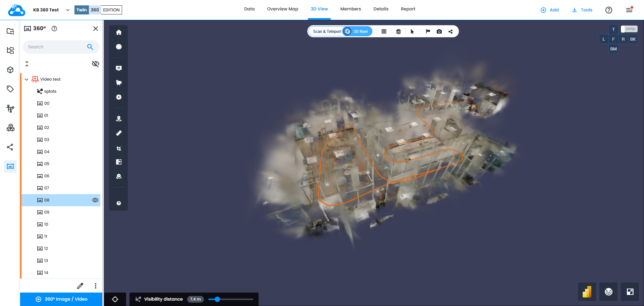Viewport: 644px width, 306px height.
Task: Click the circular smiley icon at bottom right
Action: pos(608,292)
